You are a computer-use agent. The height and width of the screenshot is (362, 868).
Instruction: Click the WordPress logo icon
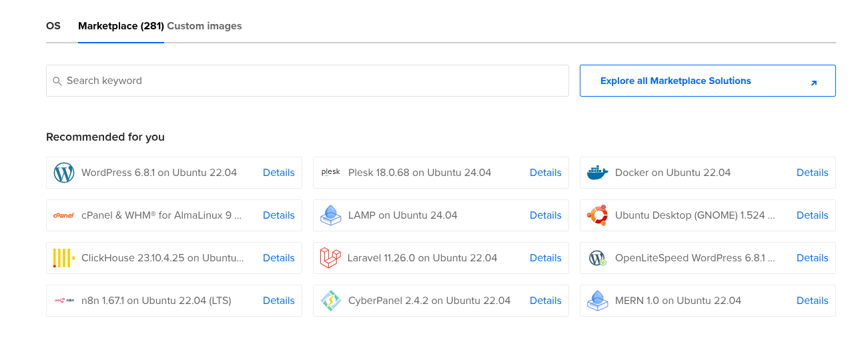pyautogui.click(x=64, y=173)
